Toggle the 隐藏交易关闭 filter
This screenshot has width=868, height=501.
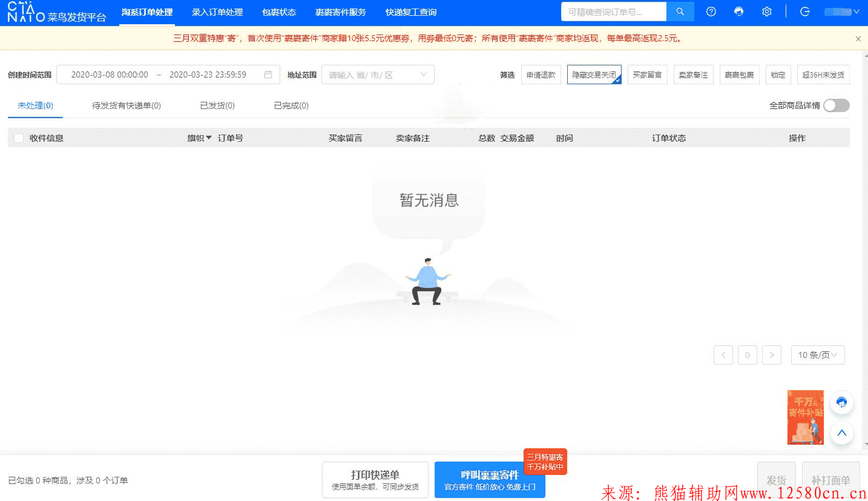pyautogui.click(x=594, y=75)
